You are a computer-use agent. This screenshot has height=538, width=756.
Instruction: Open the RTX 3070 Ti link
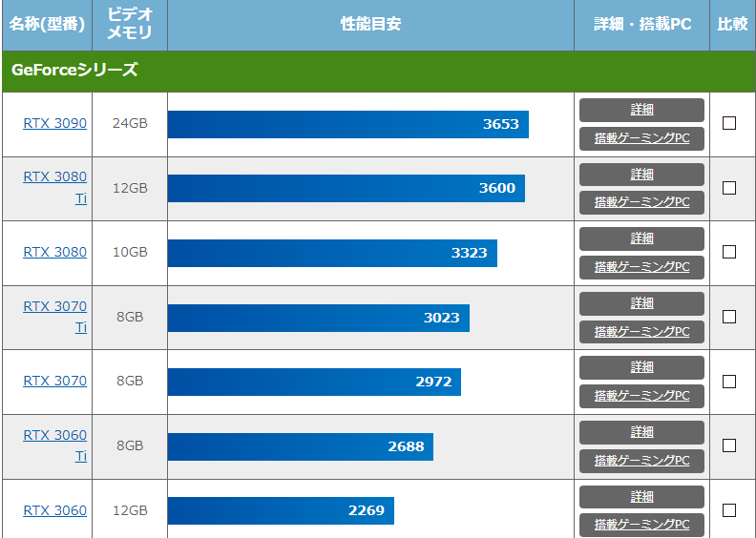click(55, 317)
